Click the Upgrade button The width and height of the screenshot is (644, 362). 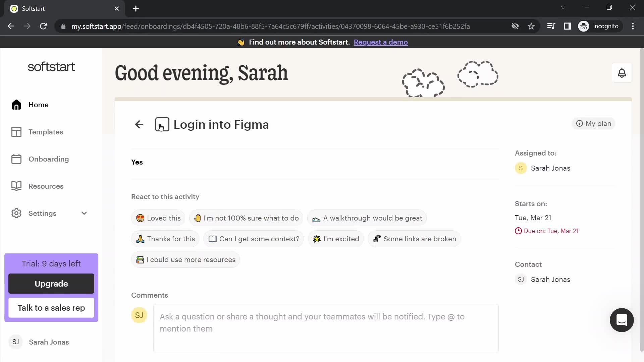point(51,283)
